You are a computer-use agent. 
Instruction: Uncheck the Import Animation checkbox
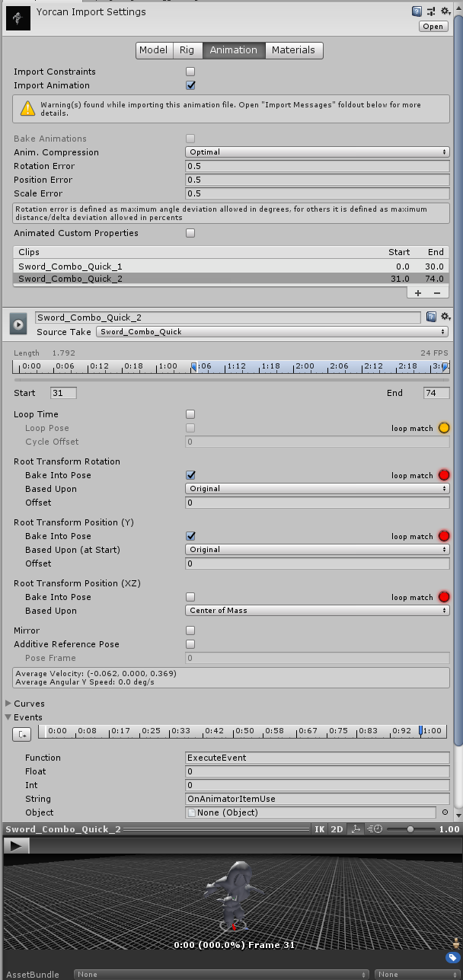(190, 85)
